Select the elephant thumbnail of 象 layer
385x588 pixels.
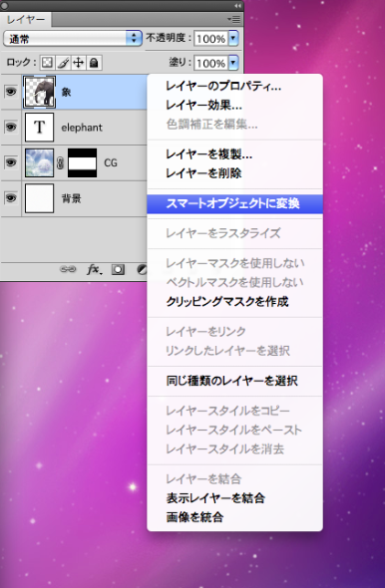pyautogui.click(x=40, y=92)
